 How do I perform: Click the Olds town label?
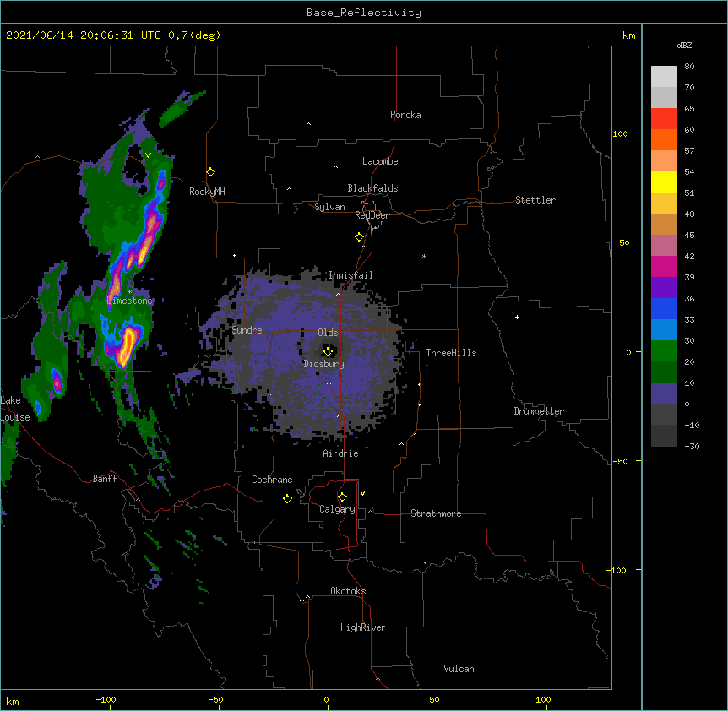tap(328, 333)
